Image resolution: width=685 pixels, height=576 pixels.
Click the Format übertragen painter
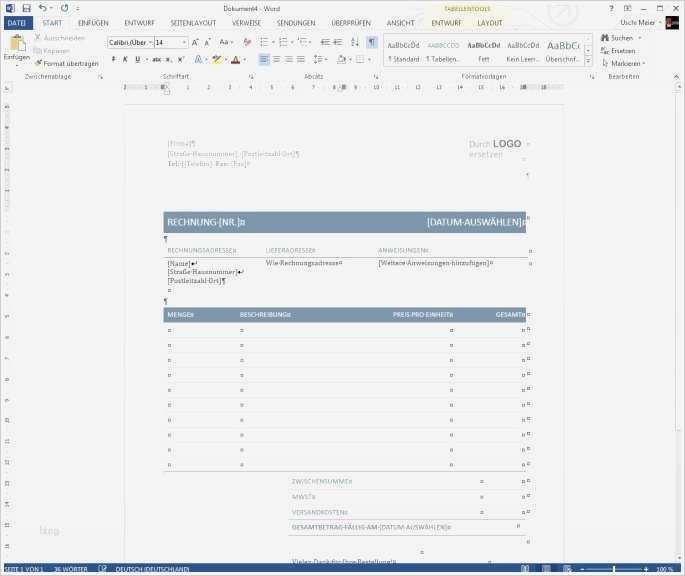(x=66, y=63)
